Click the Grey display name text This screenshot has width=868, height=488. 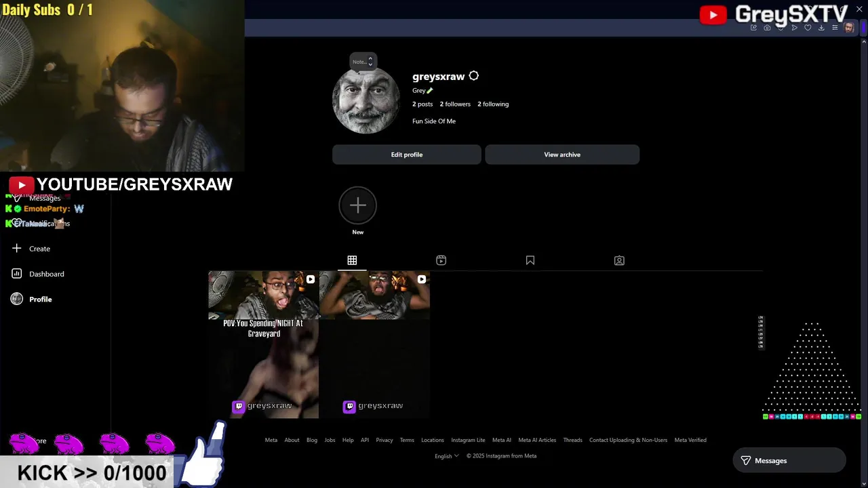pyautogui.click(x=419, y=90)
